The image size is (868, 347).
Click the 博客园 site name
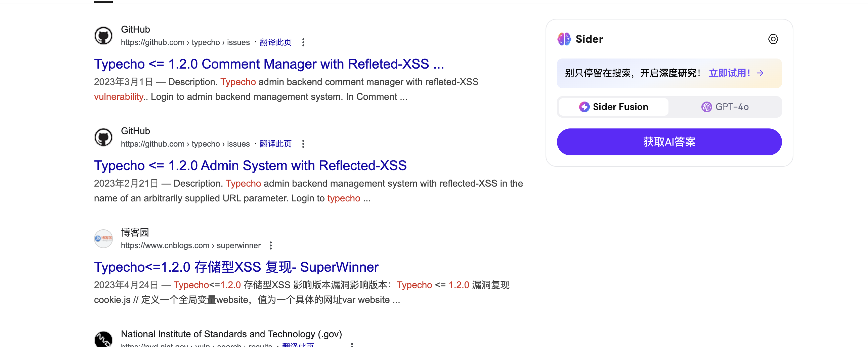pyautogui.click(x=135, y=232)
